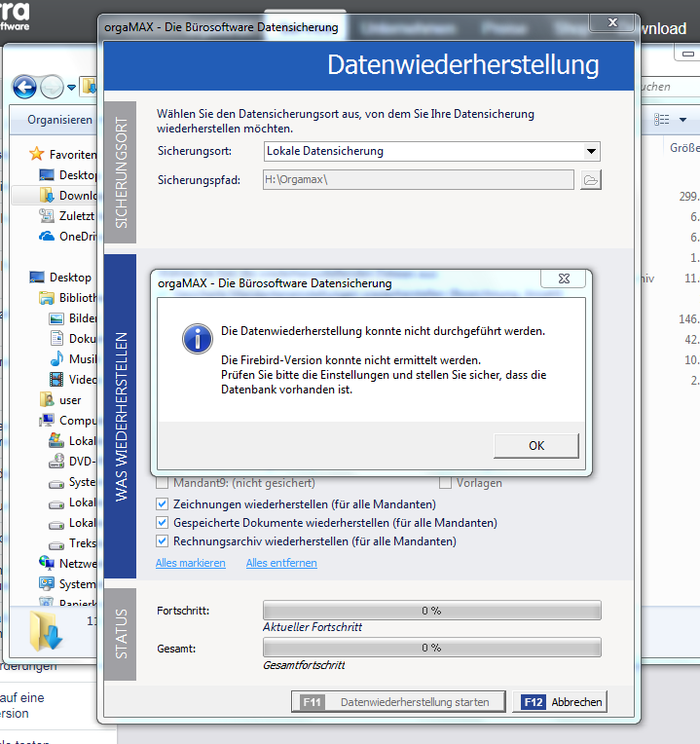Browse for backup folder with folder icon

point(590,180)
